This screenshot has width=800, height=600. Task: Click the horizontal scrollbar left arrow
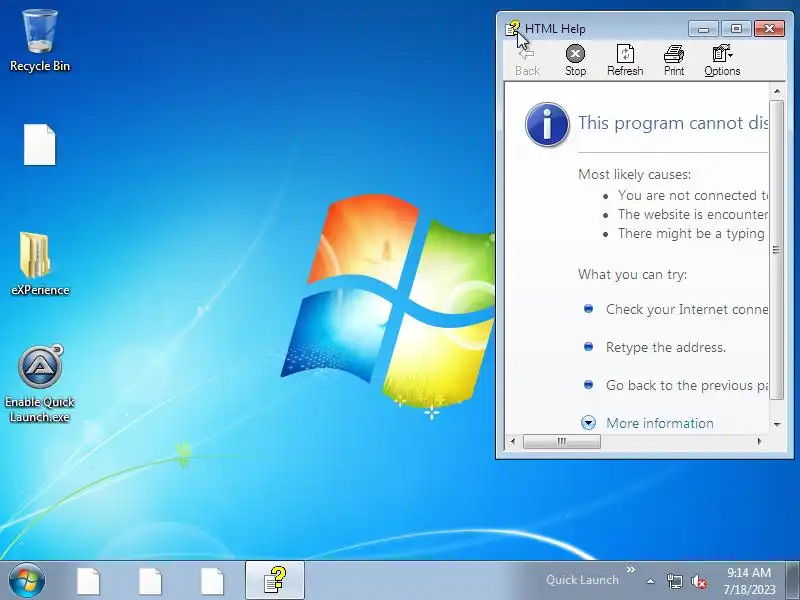(x=513, y=441)
